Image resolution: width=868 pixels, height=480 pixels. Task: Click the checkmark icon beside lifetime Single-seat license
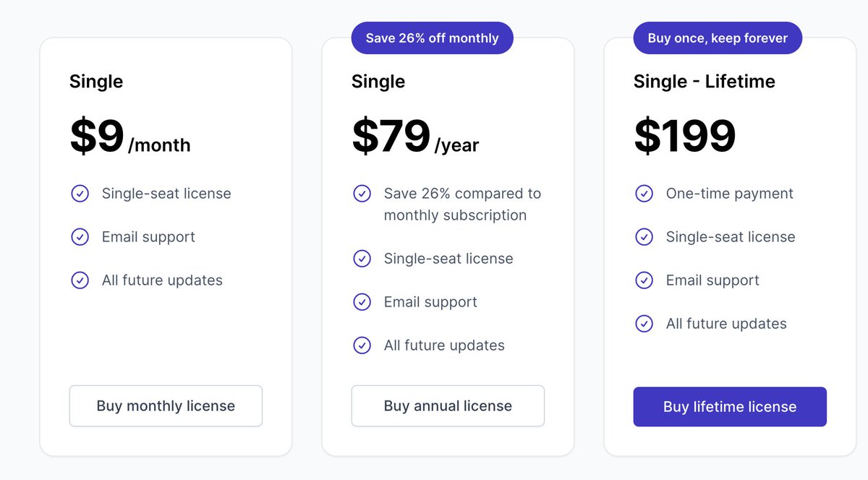tap(644, 237)
